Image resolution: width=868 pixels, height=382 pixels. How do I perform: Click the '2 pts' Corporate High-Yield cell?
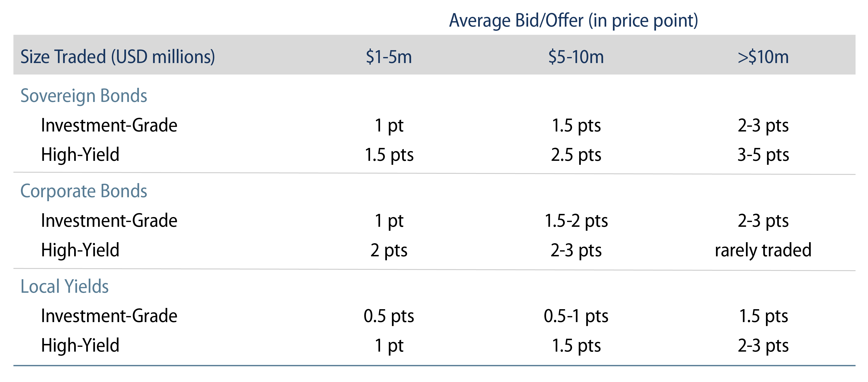(x=389, y=250)
